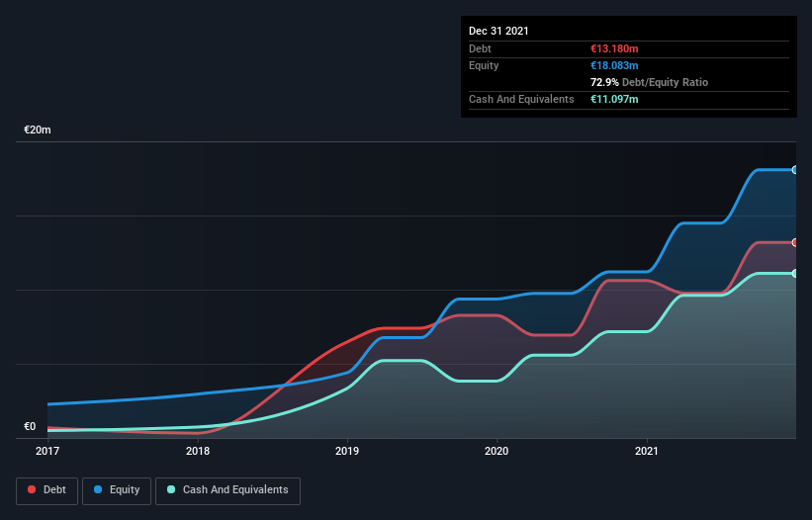This screenshot has width=812, height=520.
Task: Click the 2021 x-axis label
Action: 647,451
